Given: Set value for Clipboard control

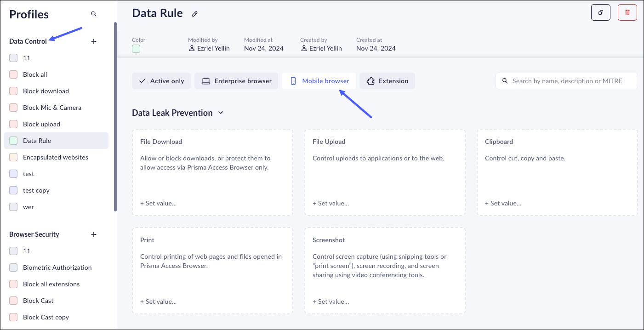Looking at the screenshot, I should point(503,203).
